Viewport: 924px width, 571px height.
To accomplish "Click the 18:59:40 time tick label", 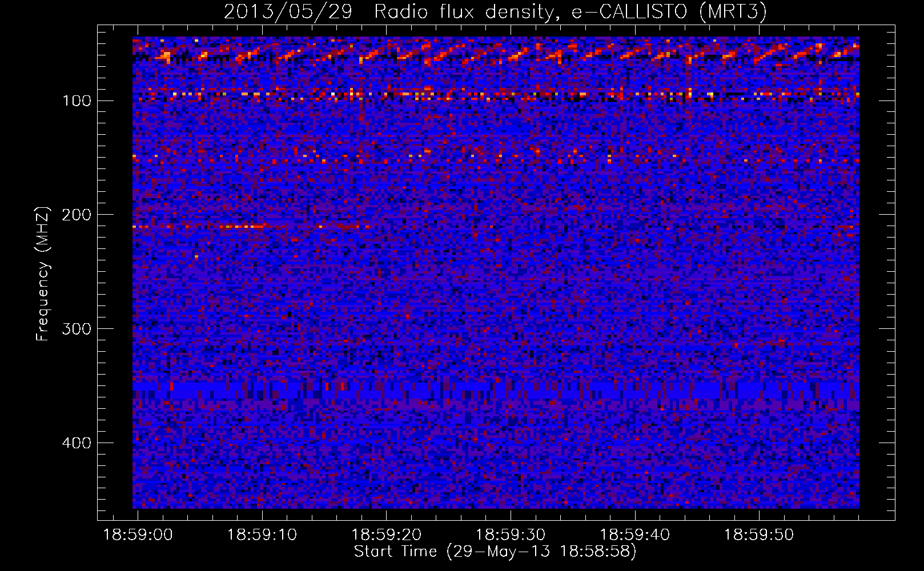I will click(635, 535).
